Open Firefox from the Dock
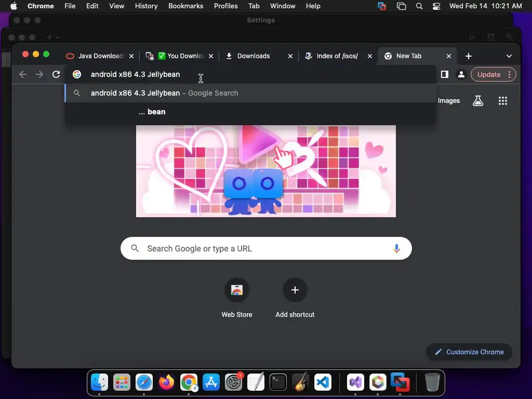 coord(166,382)
